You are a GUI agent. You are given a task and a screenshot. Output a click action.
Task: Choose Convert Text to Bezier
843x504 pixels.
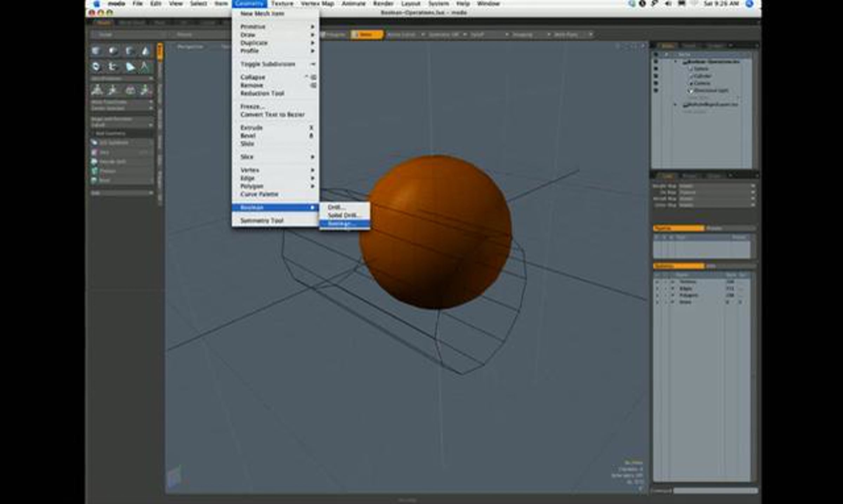coord(275,114)
